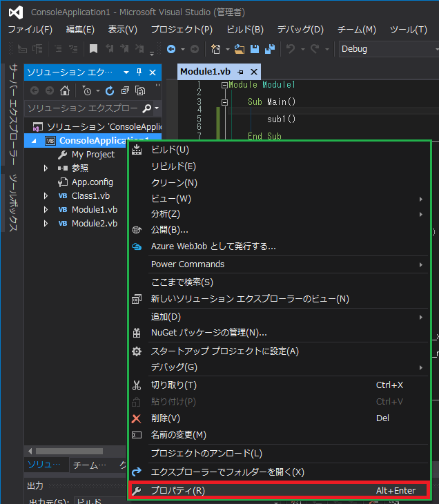The height and width of the screenshot is (504, 439).
Task: Choose プロジェクトのアンロード(L) entry
Action: (280, 454)
